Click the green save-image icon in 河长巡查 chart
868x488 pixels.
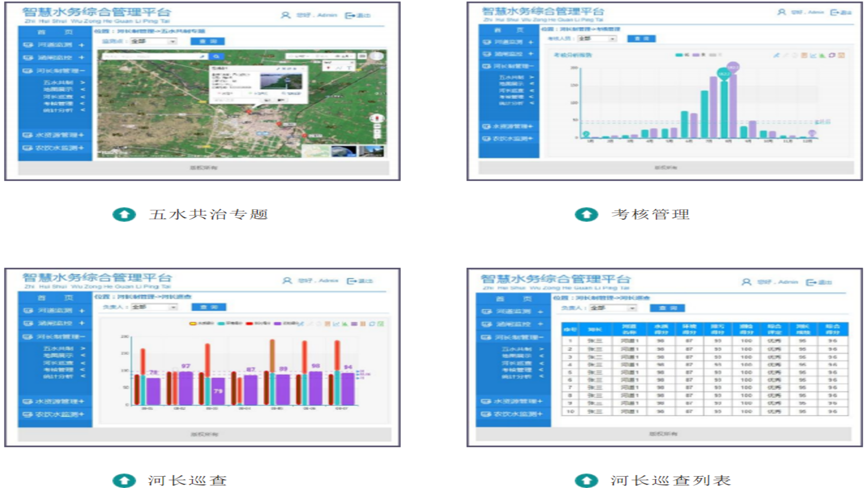[380, 324]
